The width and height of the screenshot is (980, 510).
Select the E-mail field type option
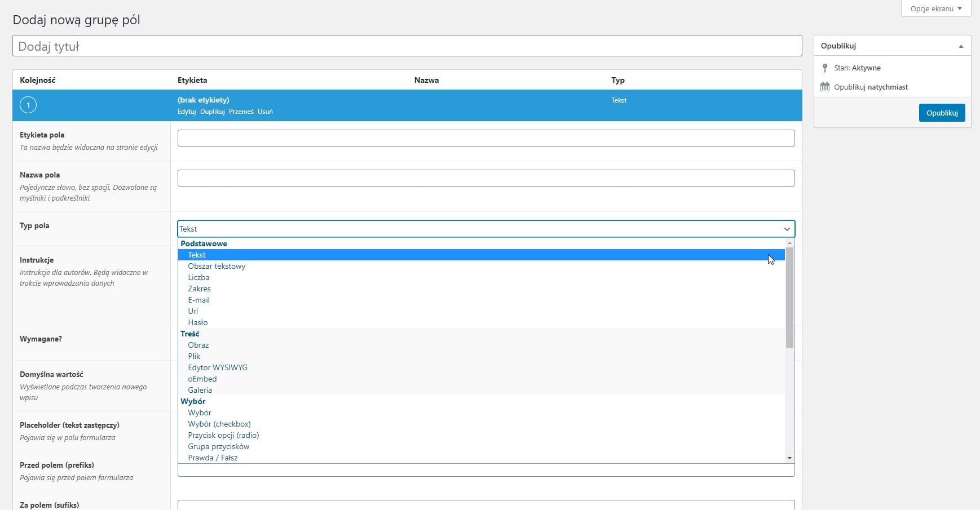(x=198, y=300)
